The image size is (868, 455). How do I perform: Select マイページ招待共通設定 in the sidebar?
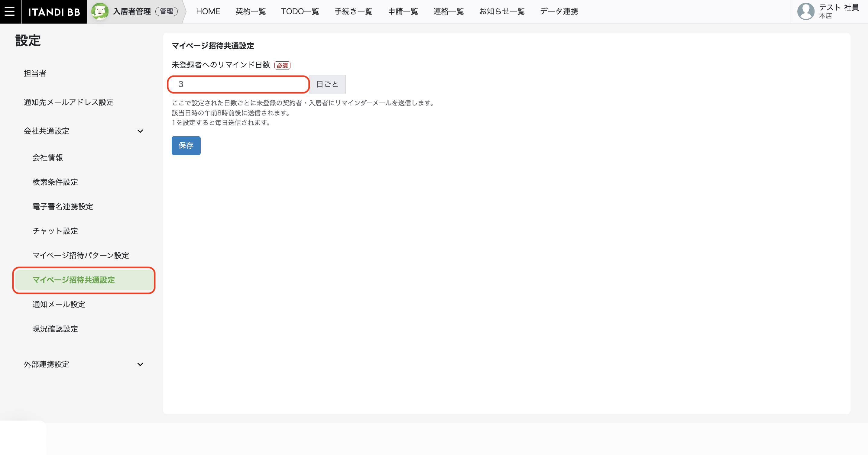[84, 280]
